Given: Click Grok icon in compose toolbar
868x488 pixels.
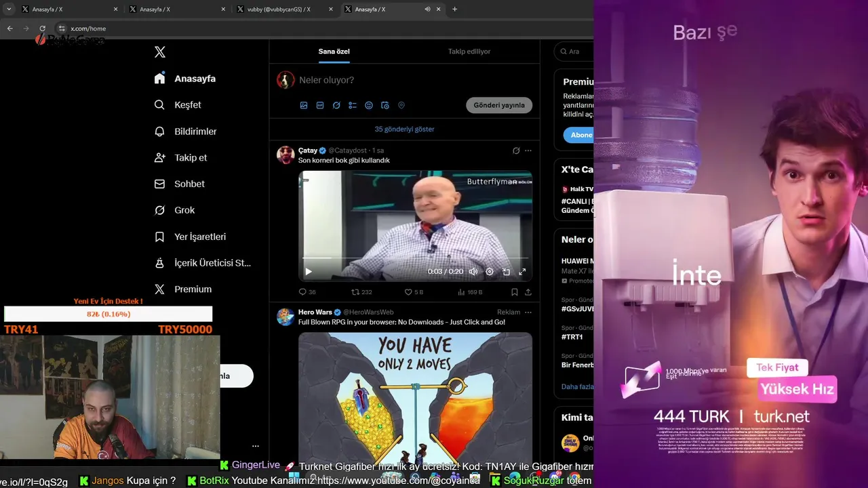Looking at the screenshot, I should pos(336,106).
